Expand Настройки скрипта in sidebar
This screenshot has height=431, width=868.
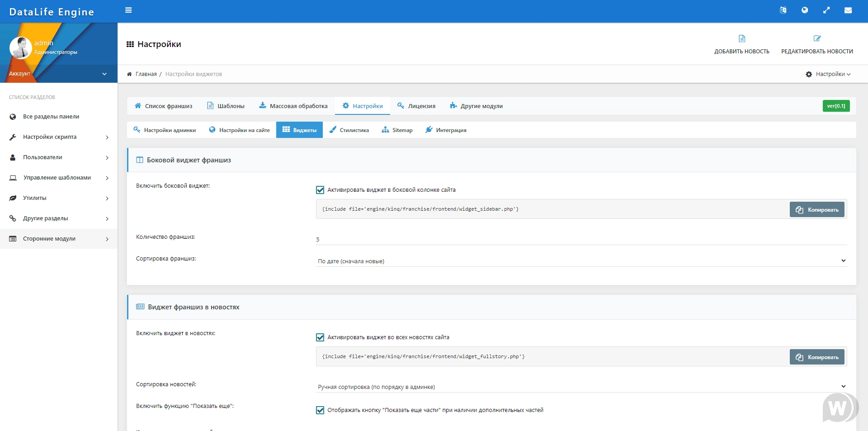(x=59, y=137)
